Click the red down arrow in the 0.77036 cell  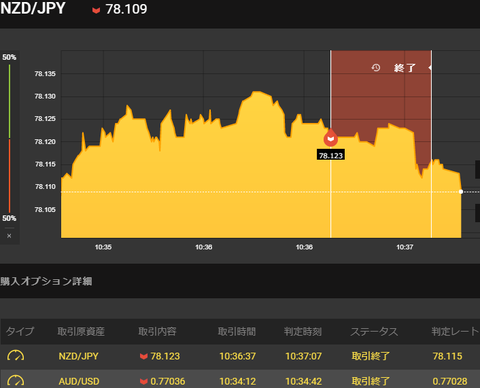click(144, 382)
